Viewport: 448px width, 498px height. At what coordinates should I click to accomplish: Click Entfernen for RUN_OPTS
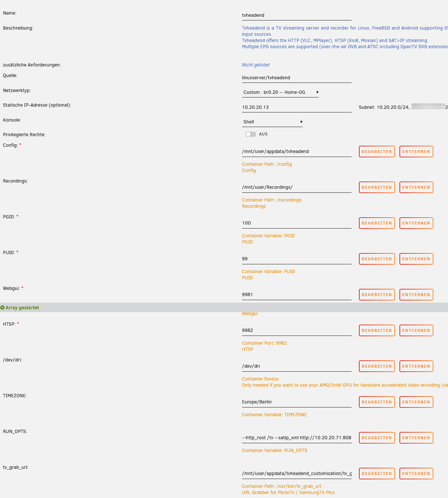coord(416,438)
